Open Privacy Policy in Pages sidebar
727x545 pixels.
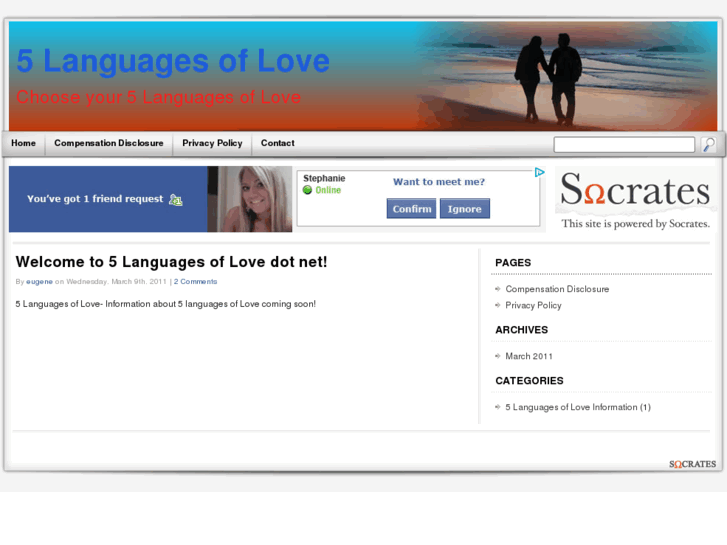[533, 305]
